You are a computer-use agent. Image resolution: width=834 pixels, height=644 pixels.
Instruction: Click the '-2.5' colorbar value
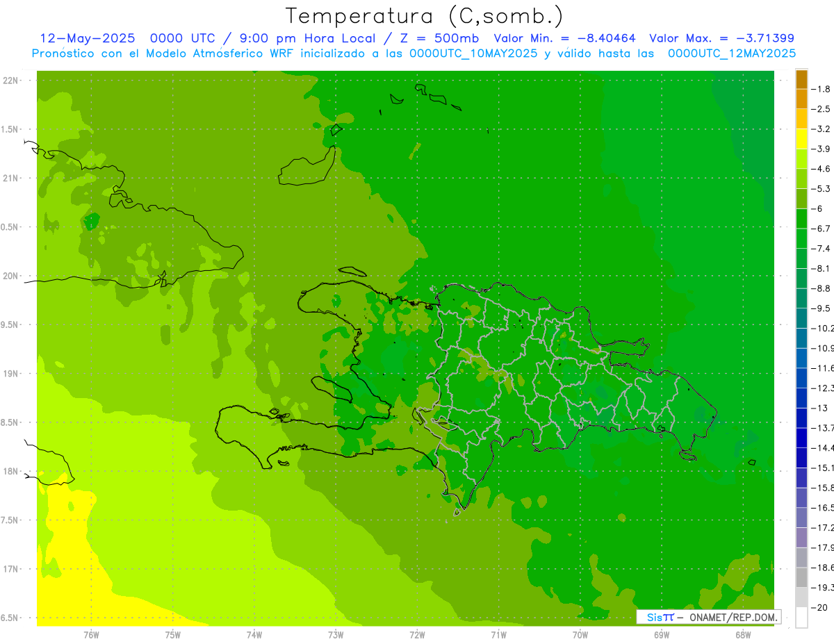821,109
